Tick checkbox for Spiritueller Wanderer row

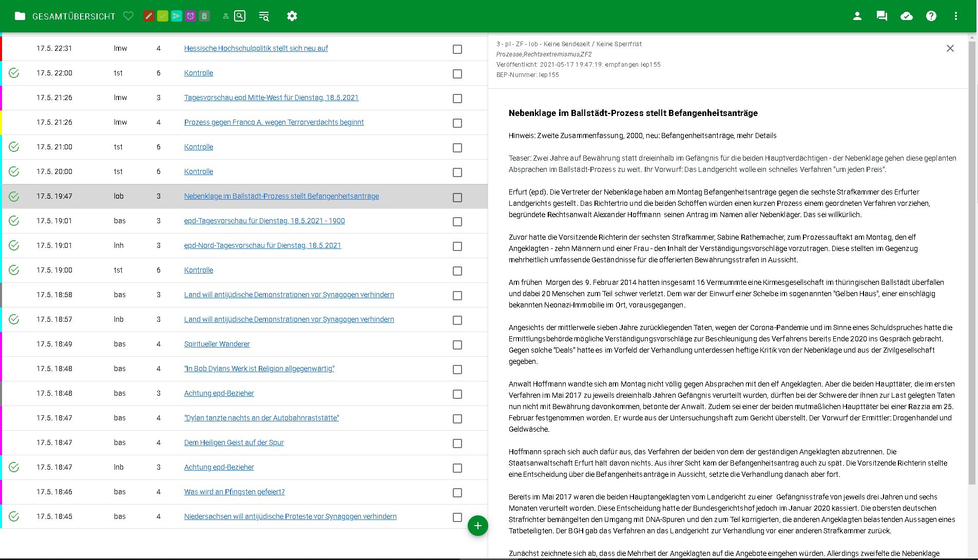[x=457, y=345]
